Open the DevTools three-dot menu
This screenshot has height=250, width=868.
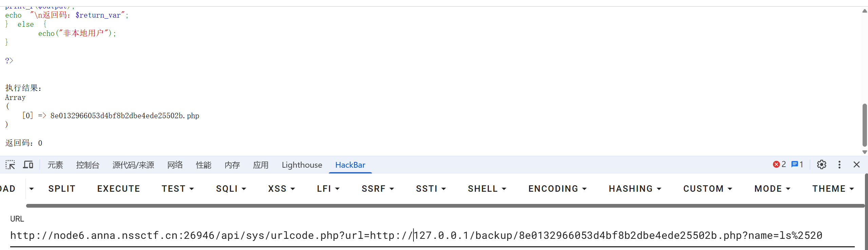click(840, 165)
